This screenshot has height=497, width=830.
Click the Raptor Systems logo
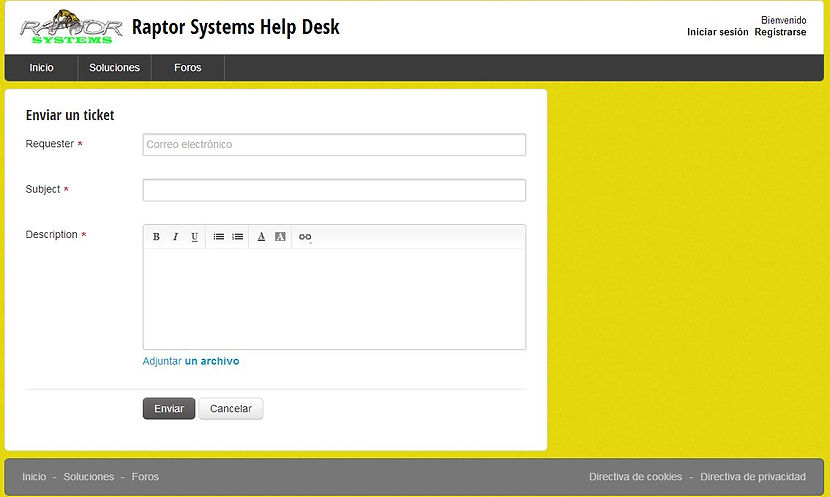coord(71,27)
